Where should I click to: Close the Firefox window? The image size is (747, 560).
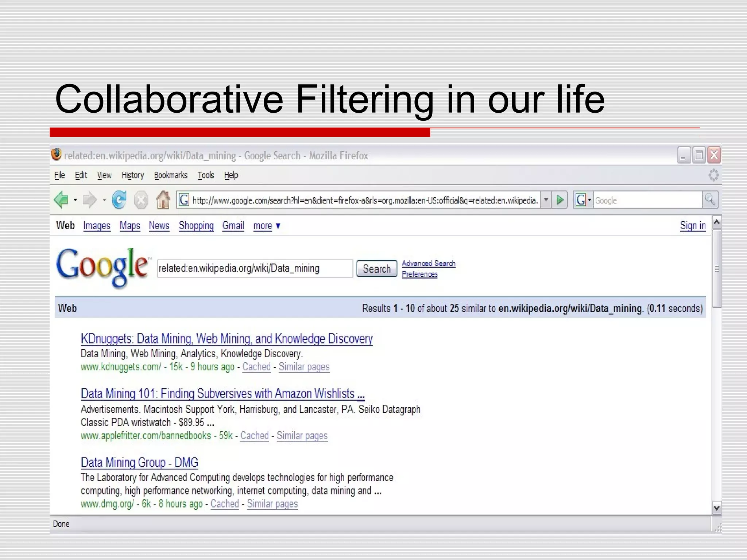point(714,155)
